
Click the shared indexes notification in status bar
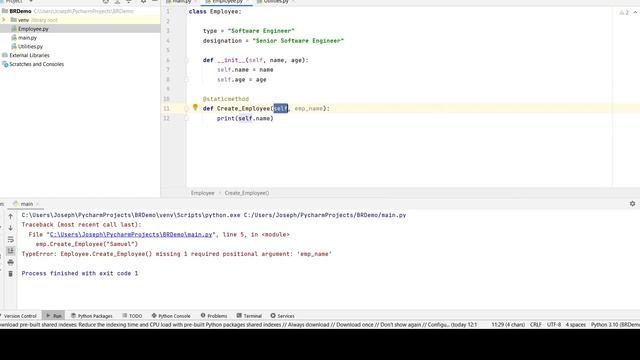click(238, 325)
